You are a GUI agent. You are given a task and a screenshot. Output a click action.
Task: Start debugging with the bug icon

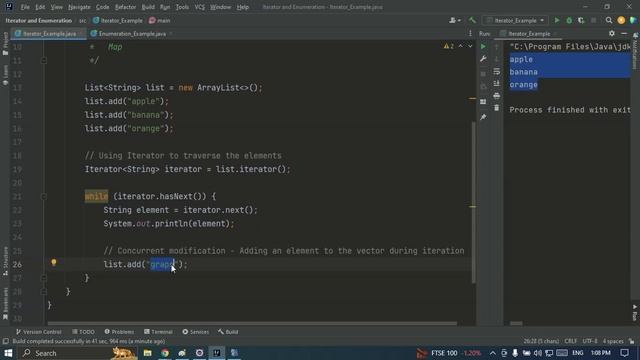[x=569, y=20]
